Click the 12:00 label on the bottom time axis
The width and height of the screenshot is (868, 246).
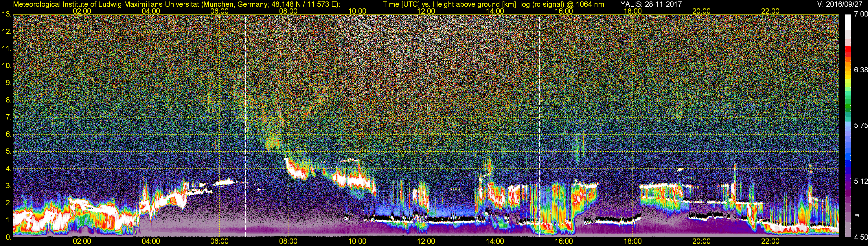426,241
